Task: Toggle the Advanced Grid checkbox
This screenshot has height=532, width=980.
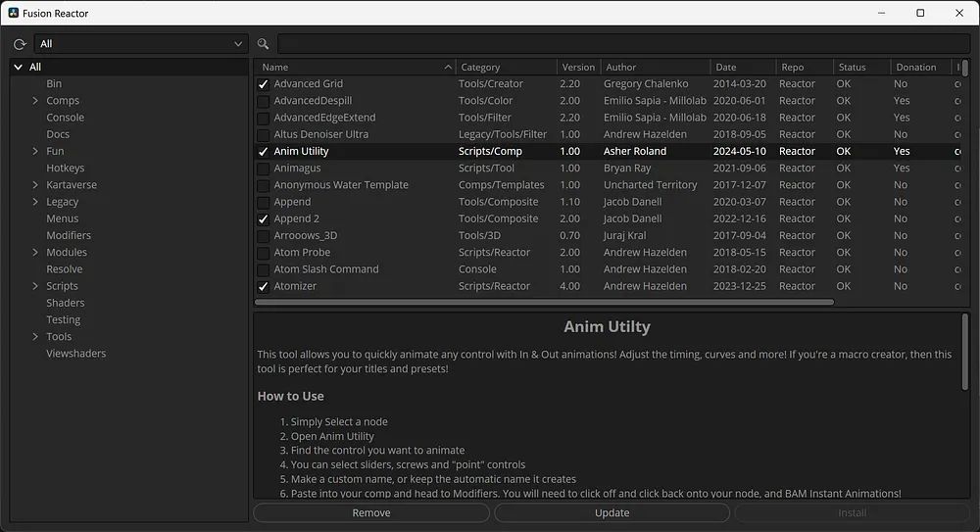Action: pyautogui.click(x=263, y=84)
